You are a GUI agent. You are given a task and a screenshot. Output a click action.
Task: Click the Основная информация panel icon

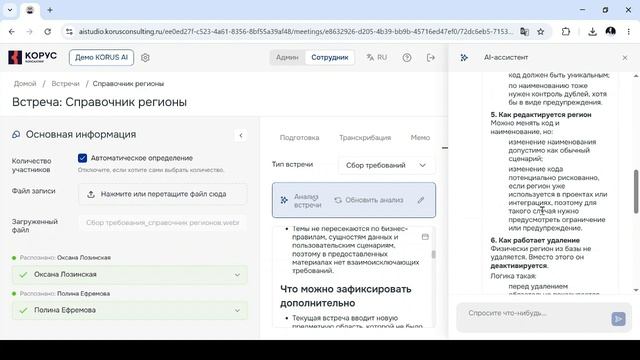[16, 134]
